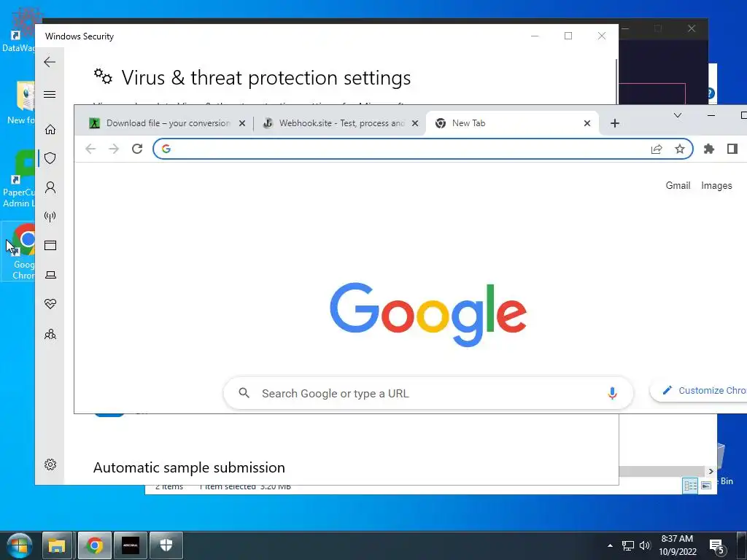Open Family options icon in sidebar

(x=50, y=334)
